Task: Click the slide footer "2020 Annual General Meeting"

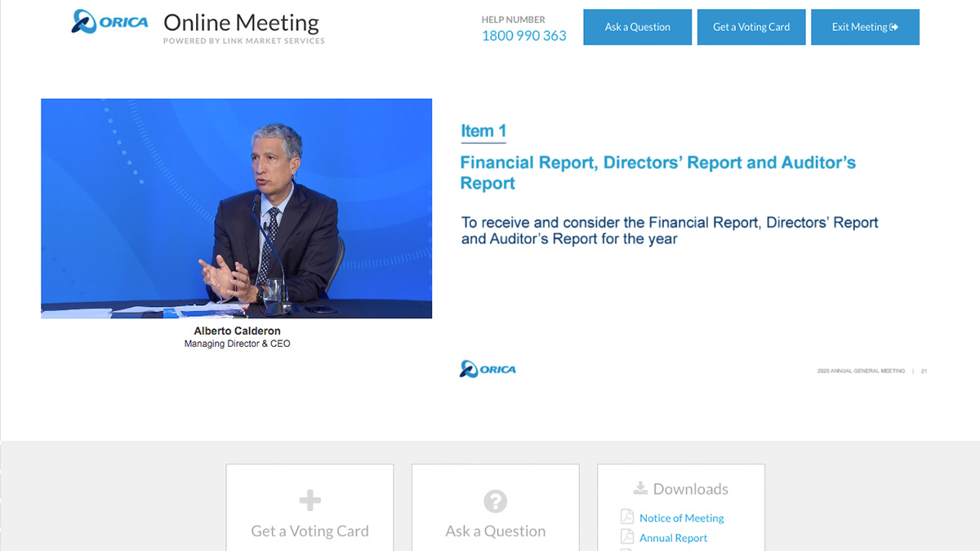Action: (x=861, y=371)
